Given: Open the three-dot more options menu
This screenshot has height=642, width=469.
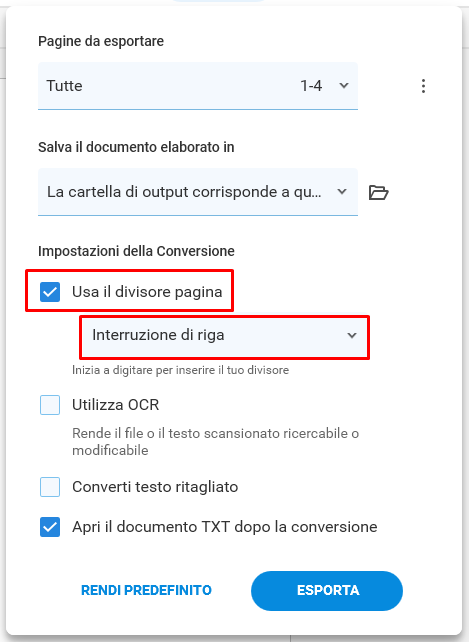Looking at the screenshot, I should tap(423, 86).
